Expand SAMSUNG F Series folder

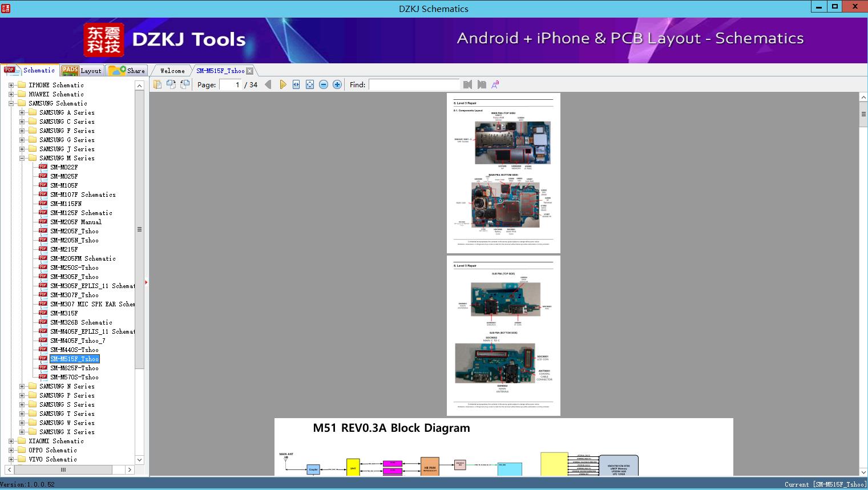tap(22, 131)
